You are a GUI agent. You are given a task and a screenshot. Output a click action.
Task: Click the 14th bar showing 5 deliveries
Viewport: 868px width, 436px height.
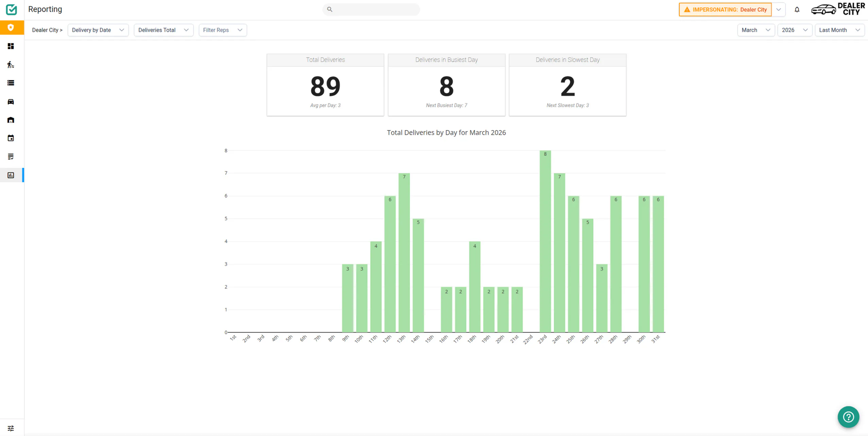point(418,276)
